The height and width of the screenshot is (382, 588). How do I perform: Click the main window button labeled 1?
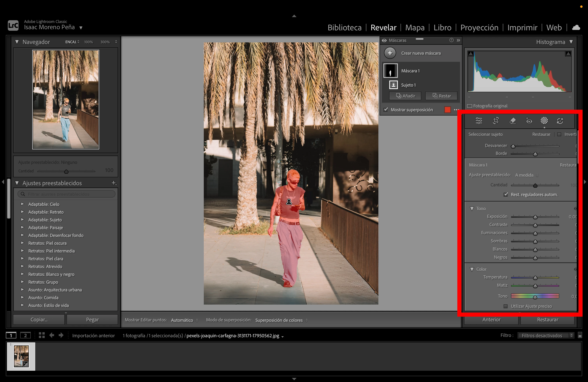click(11, 335)
